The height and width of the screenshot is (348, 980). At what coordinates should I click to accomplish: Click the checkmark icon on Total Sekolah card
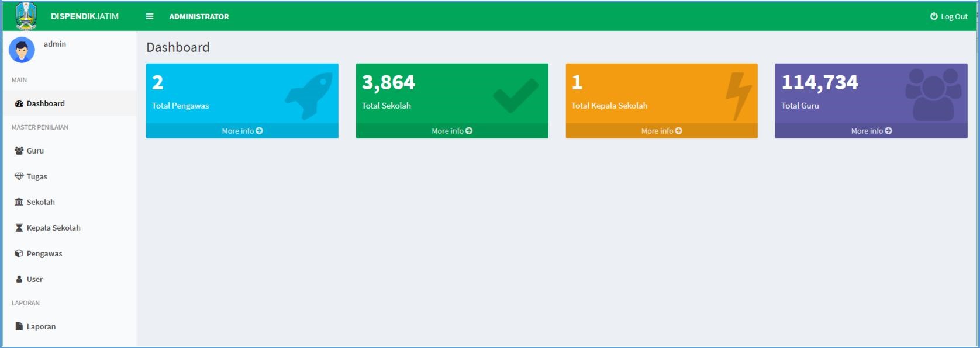point(515,95)
